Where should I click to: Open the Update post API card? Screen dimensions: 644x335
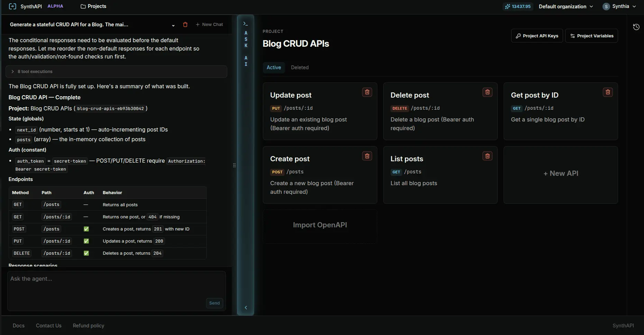click(320, 111)
